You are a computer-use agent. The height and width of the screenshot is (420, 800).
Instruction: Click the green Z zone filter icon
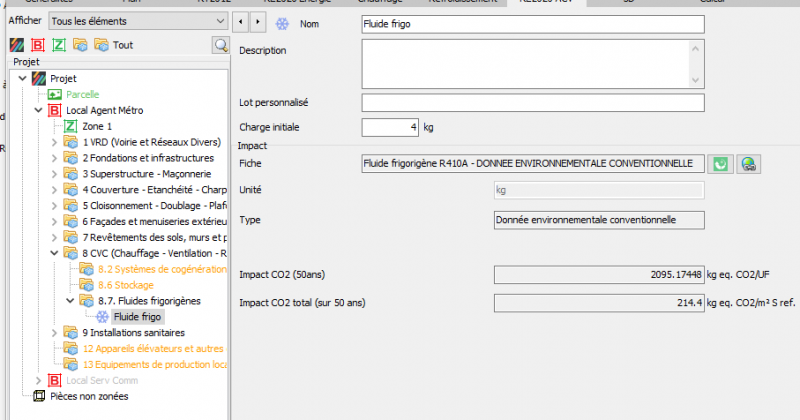(x=59, y=45)
